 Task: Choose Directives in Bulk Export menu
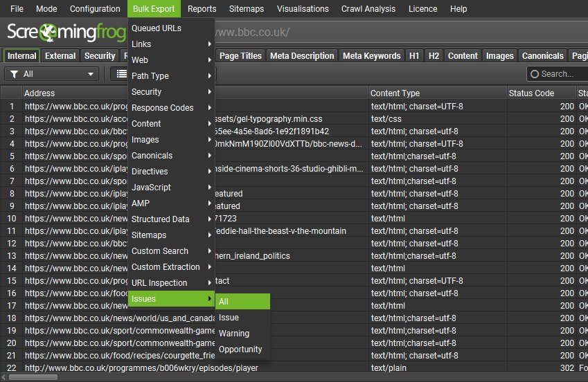point(171,172)
